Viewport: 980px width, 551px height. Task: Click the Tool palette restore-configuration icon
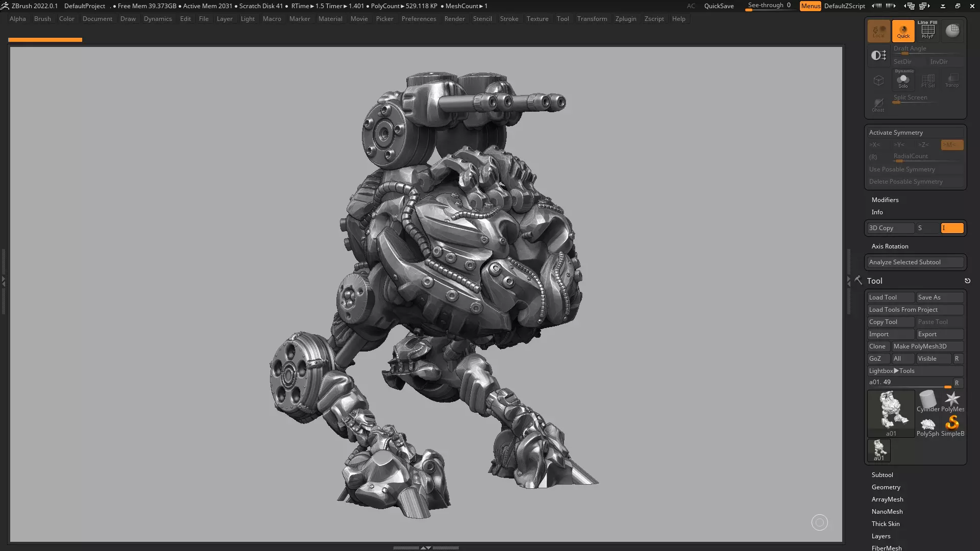[967, 281]
